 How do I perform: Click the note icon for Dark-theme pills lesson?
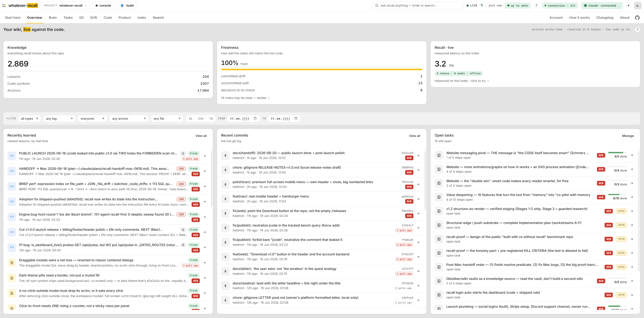coord(12,278)
